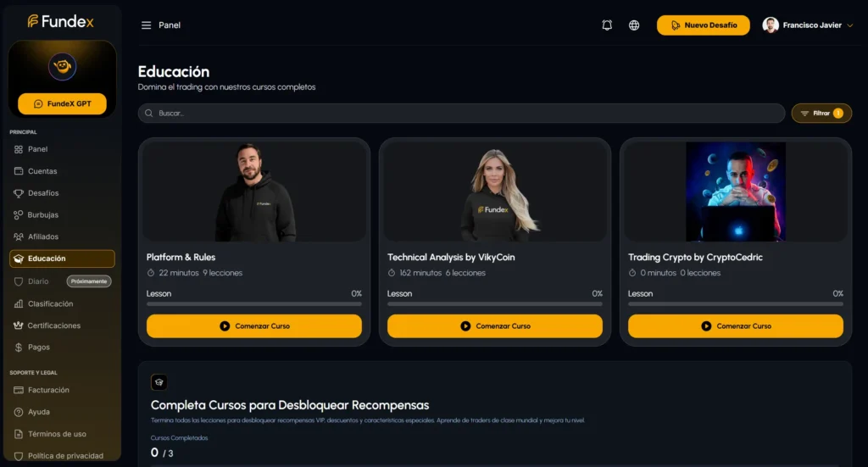Click the Trading Crypto by CryptoCedric title
Screen dimensions: 868x467
tap(695, 258)
